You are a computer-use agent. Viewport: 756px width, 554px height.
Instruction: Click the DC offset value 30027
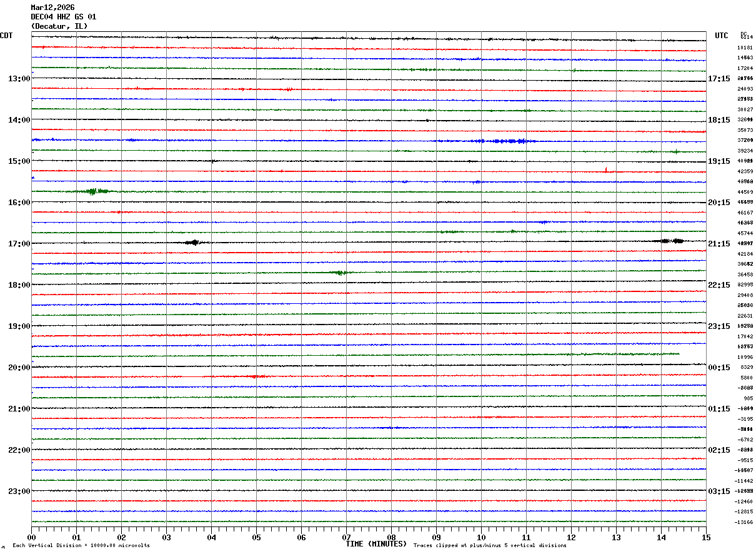click(x=745, y=109)
